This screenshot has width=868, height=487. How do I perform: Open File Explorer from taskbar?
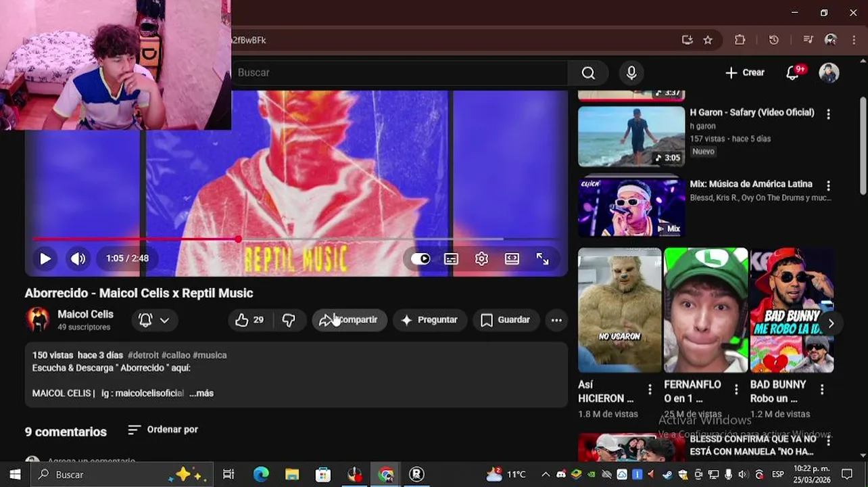[292, 475]
